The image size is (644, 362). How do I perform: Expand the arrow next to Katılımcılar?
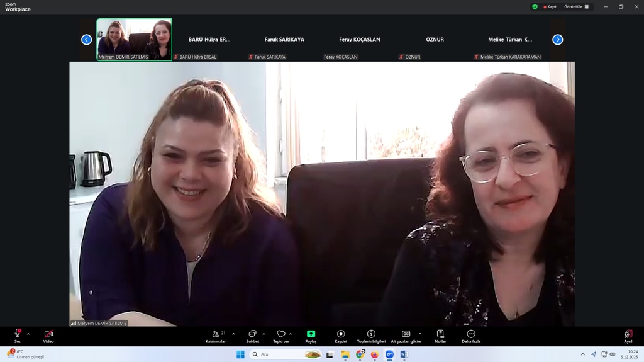coord(233,334)
